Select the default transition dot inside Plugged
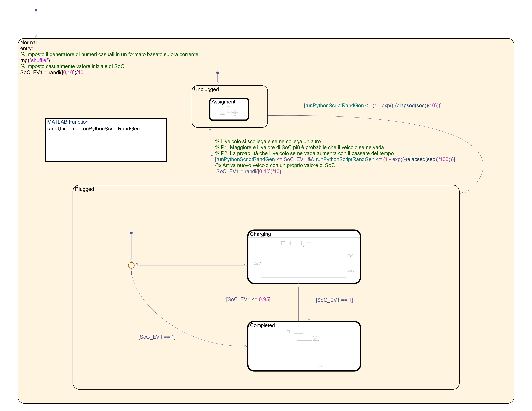The height and width of the screenshot is (411, 532). tap(131, 233)
